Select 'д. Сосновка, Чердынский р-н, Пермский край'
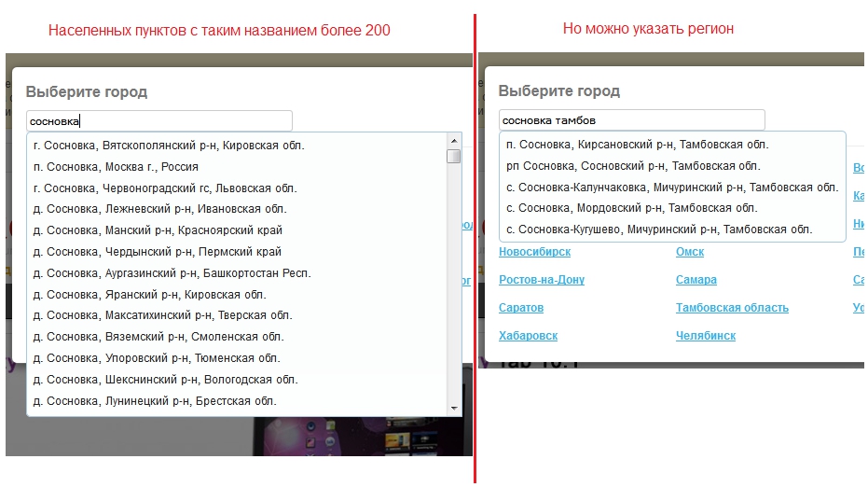Image resolution: width=868 pixels, height=487 pixels. pos(158,252)
